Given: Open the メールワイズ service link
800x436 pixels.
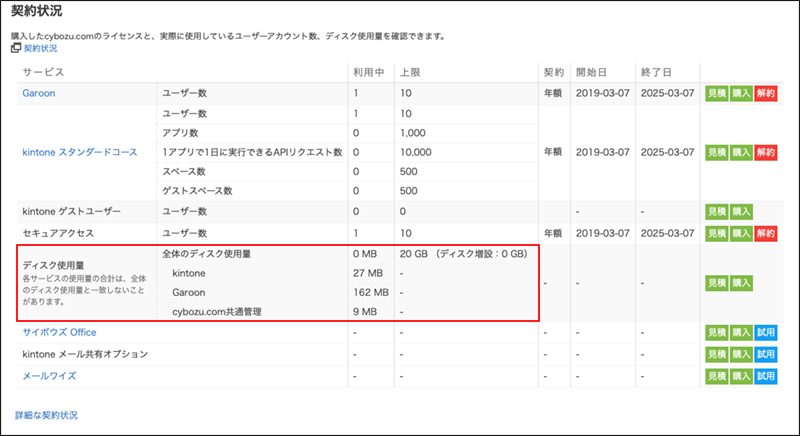Looking at the screenshot, I should pos(48,376).
